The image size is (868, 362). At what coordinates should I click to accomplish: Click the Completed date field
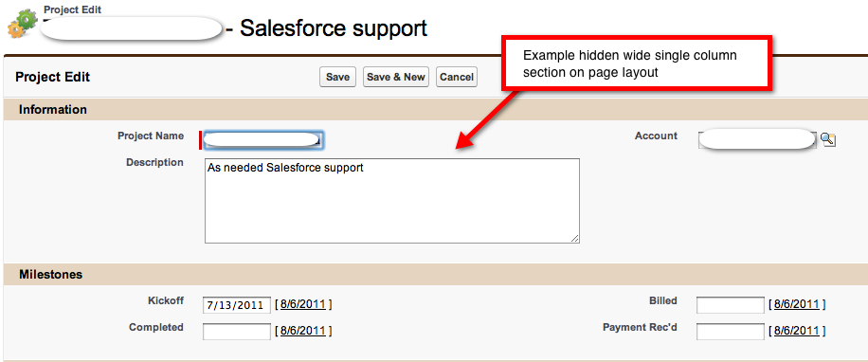pos(236,332)
